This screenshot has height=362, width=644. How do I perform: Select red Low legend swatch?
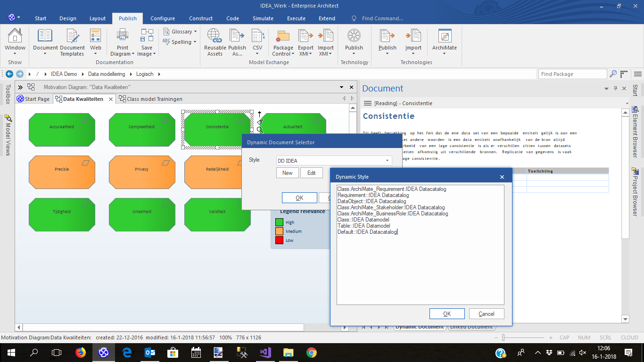[x=279, y=240]
